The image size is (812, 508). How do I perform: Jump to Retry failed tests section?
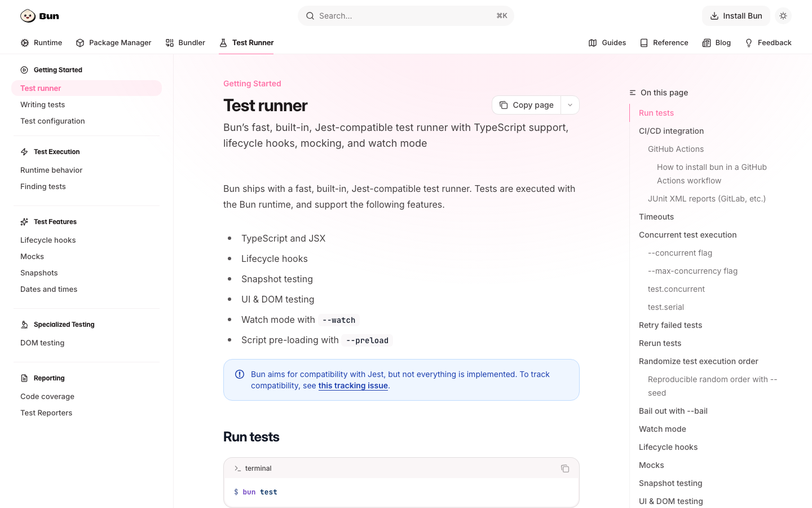click(x=670, y=325)
